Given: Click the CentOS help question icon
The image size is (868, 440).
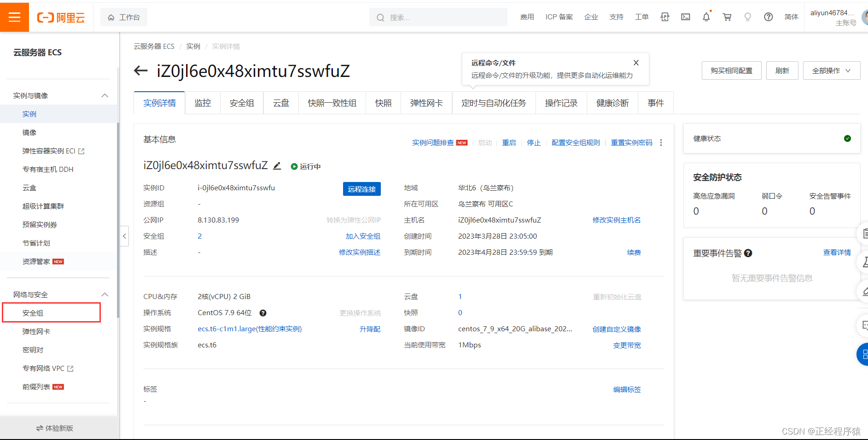Looking at the screenshot, I should point(263,313).
